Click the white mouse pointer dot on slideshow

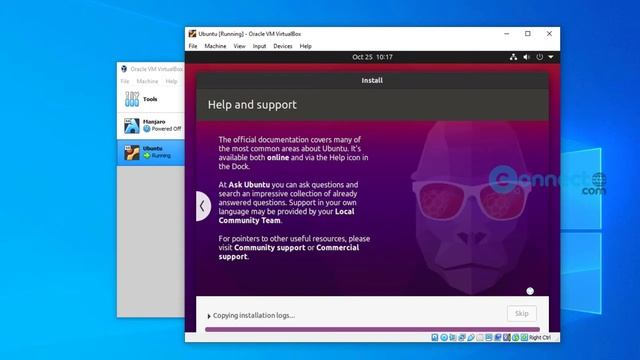(x=530, y=291)
